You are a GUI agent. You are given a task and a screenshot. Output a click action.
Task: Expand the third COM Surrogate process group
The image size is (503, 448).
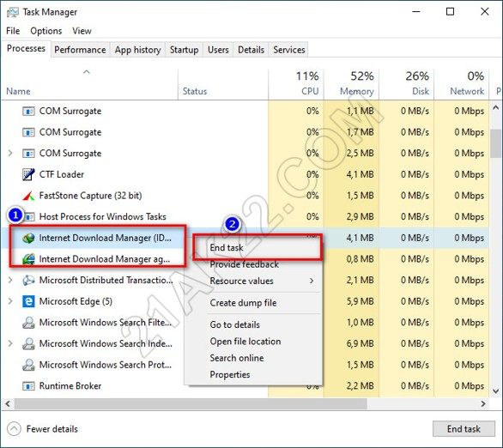10,154
